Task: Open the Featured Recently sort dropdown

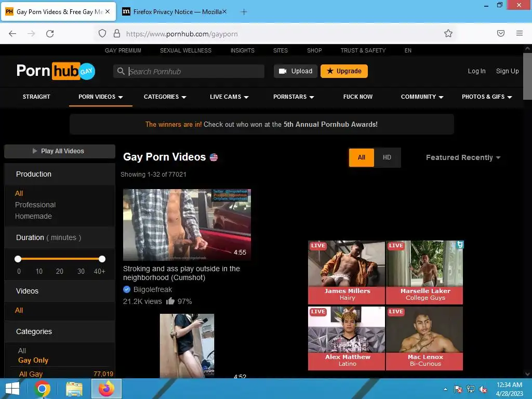Action: (463, 157)
